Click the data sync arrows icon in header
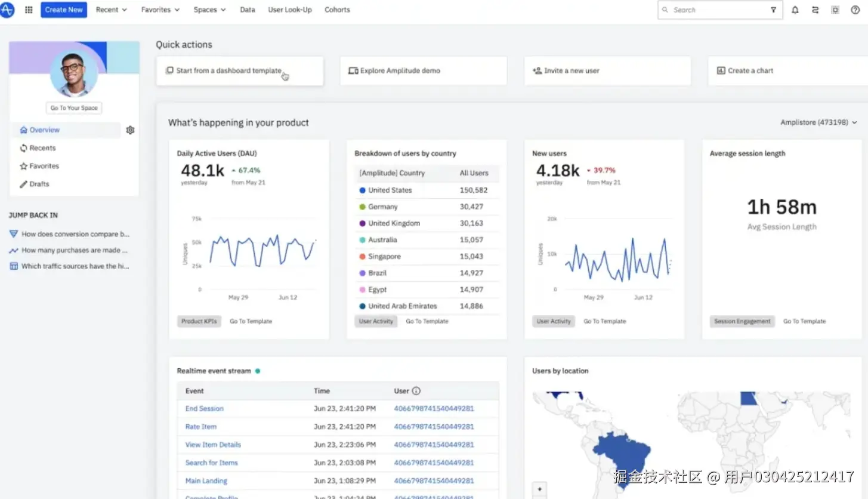Viewport: 868px width, 499px height. pyautogui.click(x=815, y=10)
